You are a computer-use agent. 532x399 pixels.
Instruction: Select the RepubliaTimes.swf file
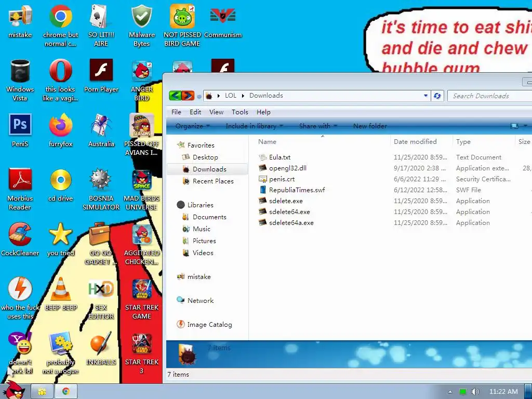coord(297,190)
